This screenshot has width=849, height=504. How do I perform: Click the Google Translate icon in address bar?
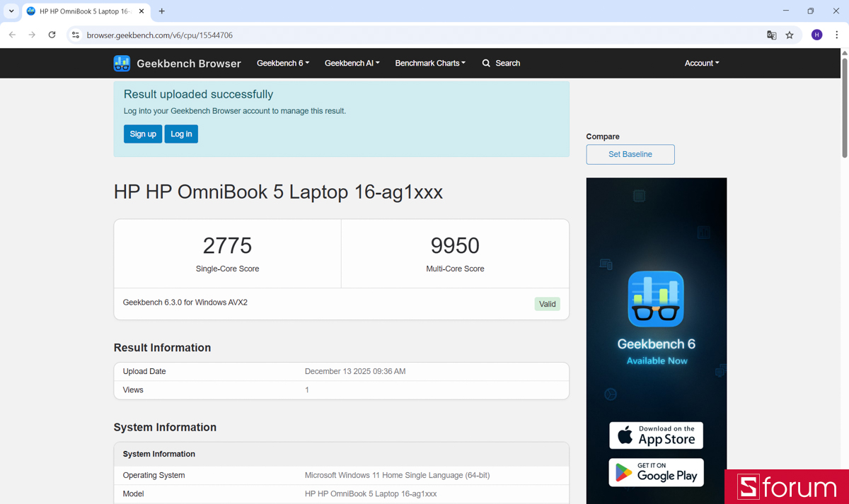point(771,35)
